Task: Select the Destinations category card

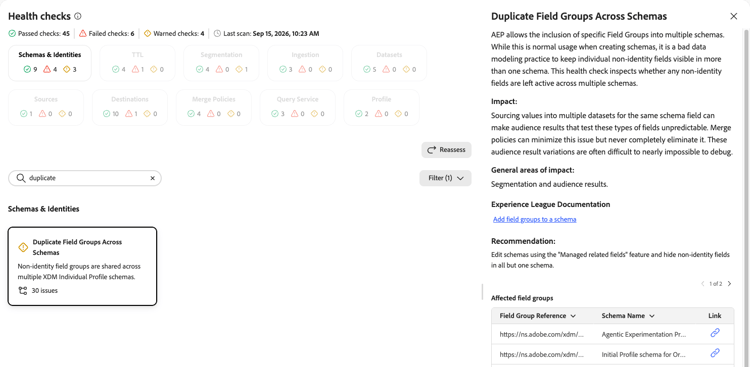Action: tap(130, 108)
